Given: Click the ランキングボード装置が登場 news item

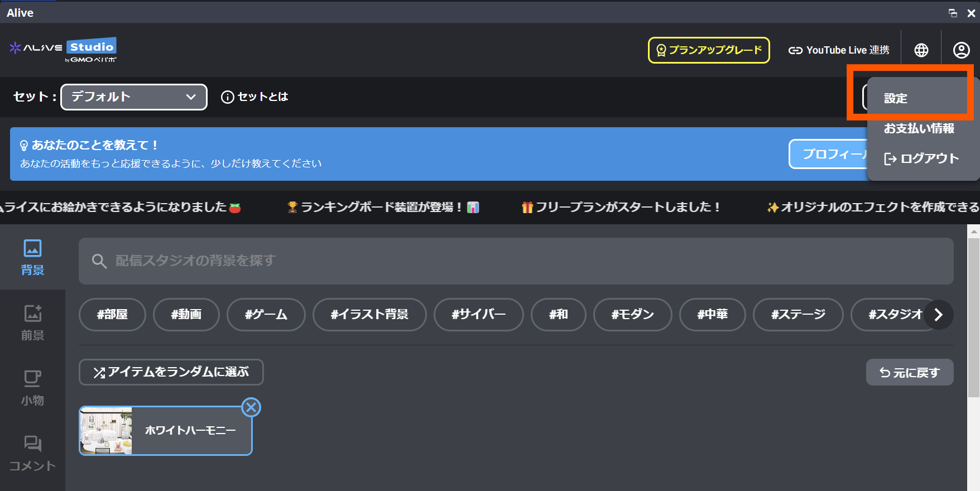Looking at the screenshot, I should (x=383, y=208).
